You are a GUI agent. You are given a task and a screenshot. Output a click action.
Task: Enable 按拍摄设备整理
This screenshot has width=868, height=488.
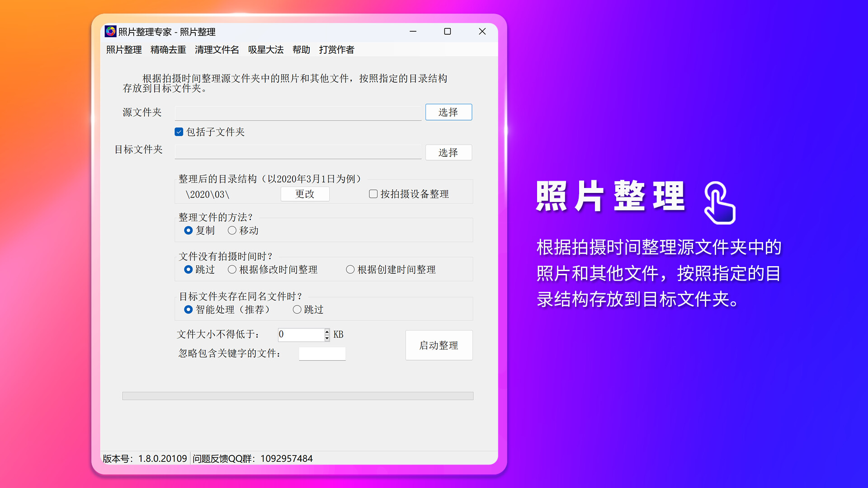[373, 194]
